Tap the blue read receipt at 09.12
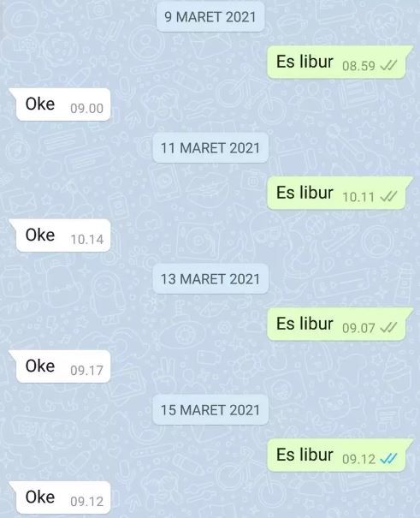 point(388,459)
